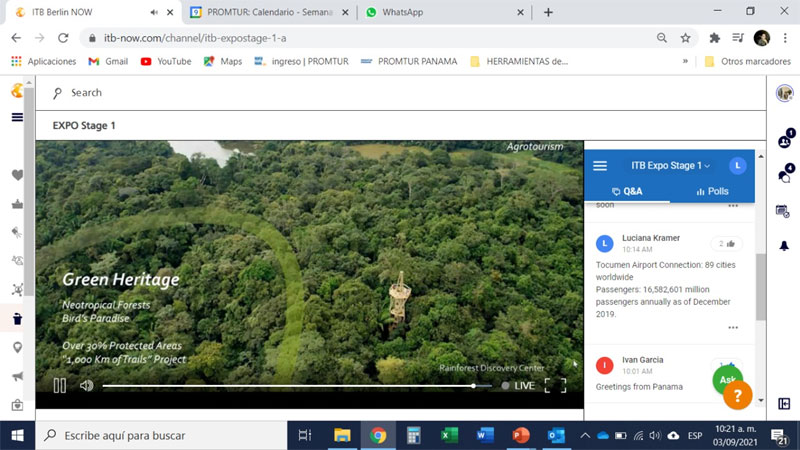Open the PROMTUR PANAMA bookmark
This screenshot has height=450, width=800.
pos(409,61)
